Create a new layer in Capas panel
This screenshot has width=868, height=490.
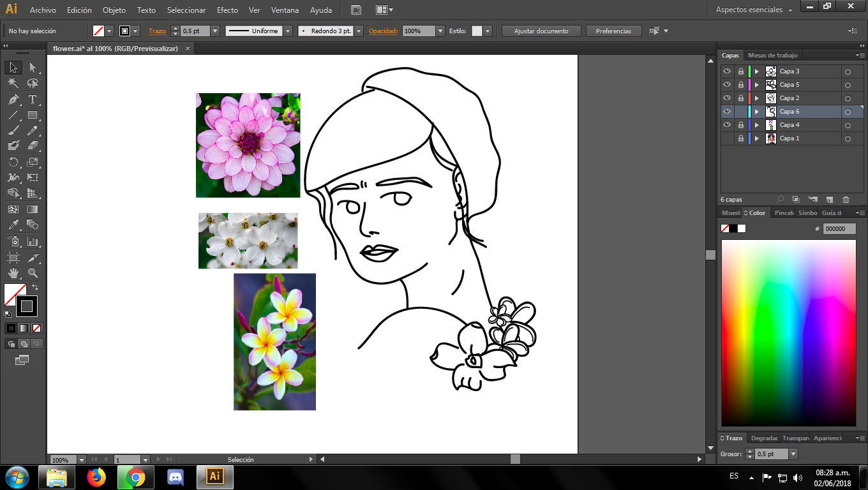829,200
